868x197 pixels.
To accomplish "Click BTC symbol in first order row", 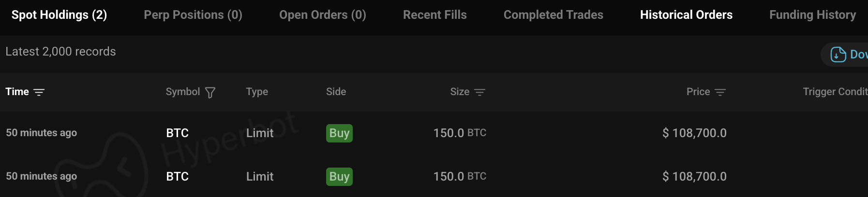I will 177,133.
